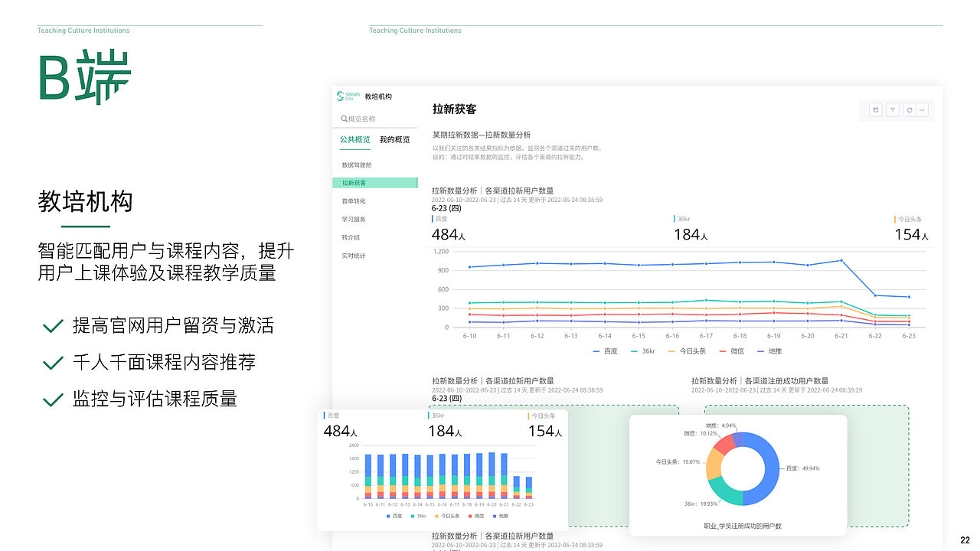Viewport: 980px width, 551px height.
Task: Toggle 36kr in the bar chart legend
Action: click(420, 517)
